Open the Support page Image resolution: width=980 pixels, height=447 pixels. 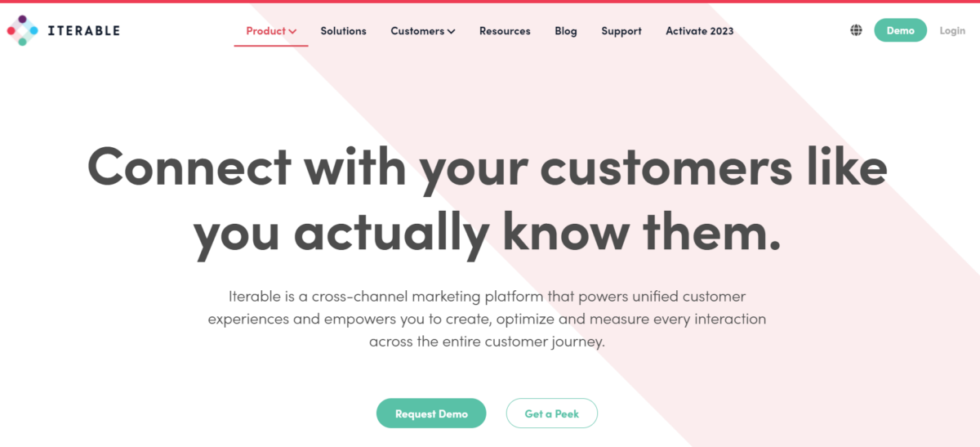coord(621,31)
